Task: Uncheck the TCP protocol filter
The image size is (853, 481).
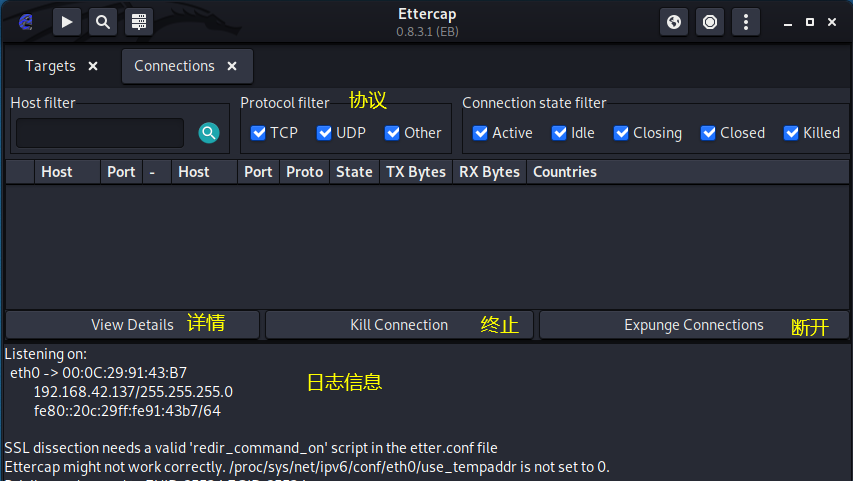Action: pos(258,133)
